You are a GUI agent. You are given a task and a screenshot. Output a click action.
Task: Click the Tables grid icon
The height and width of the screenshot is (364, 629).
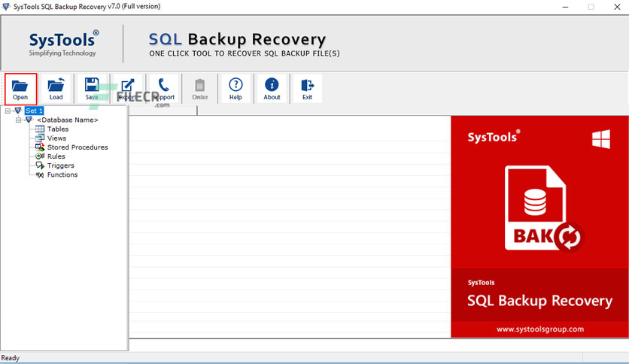[x=40, y=129]
